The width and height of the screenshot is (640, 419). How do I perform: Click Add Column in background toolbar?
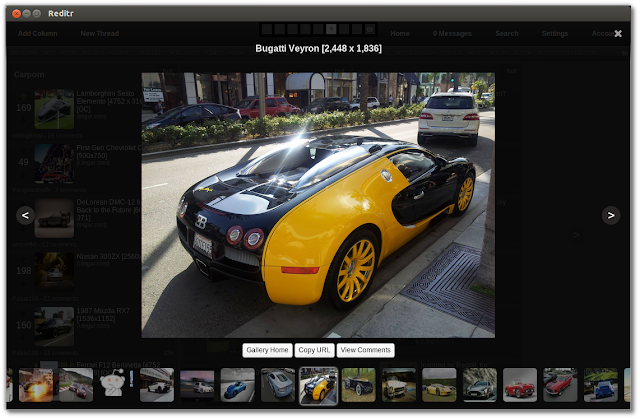pyautogui.click(x=38, y=33)
